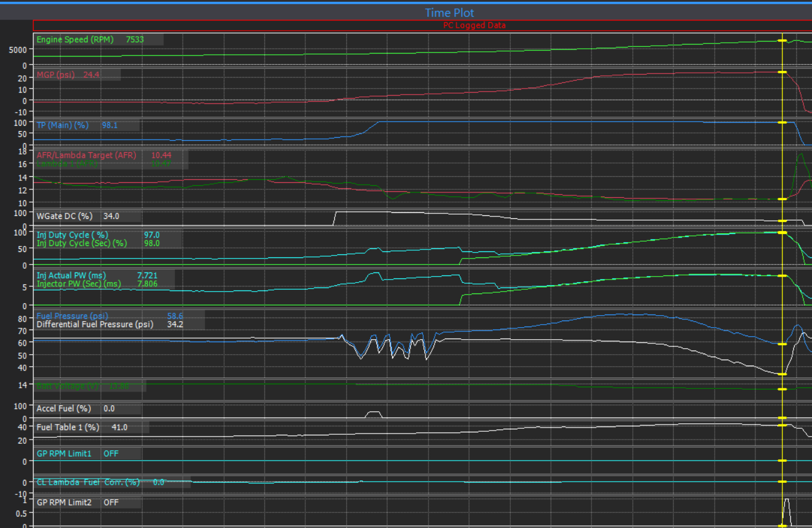Click the Time Plot title
812x528 pixels.
point(450,13)
